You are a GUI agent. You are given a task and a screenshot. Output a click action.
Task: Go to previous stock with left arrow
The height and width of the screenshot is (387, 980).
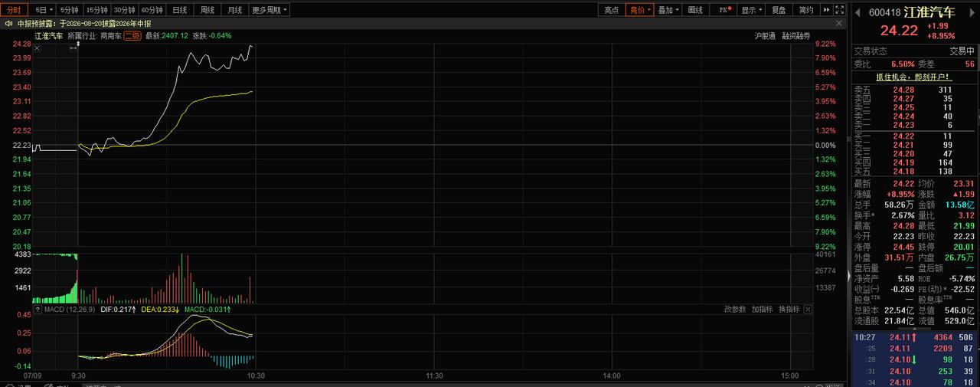click(857, 12)
